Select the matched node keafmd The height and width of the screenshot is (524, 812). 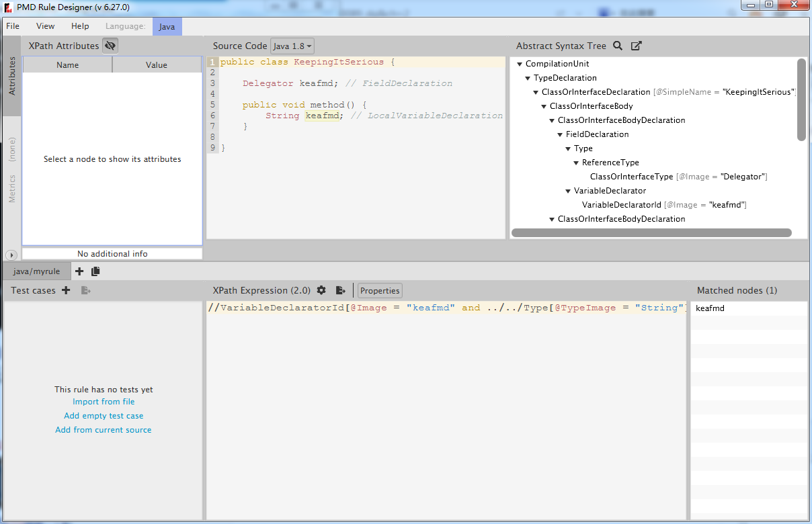click(x=749, y=308)
